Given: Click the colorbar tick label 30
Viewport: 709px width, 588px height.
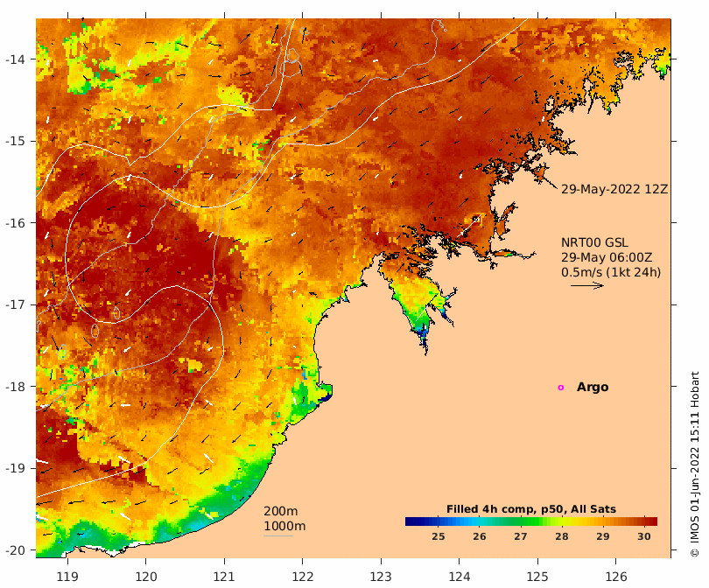Looking at the screenshot, I should pos(644,536).
